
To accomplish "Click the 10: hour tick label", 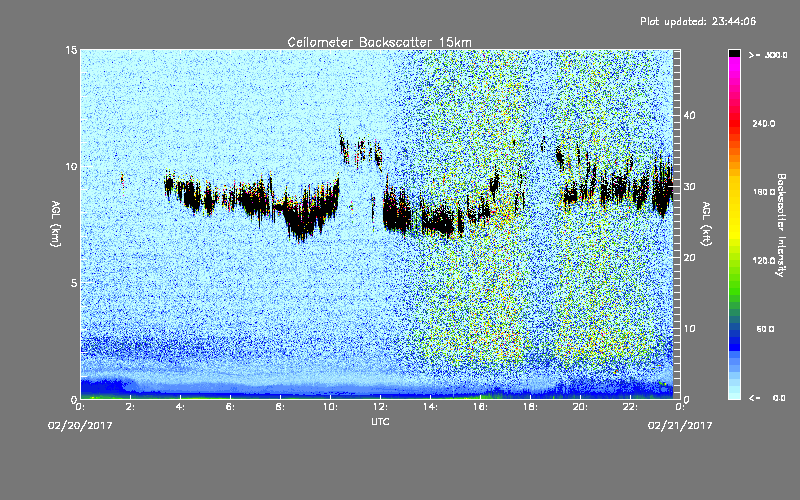I will tap(331, 407).
